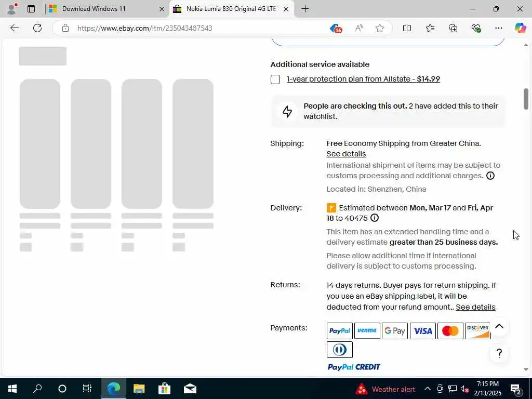Open See details under Shipping
The image size is (532, 399).
point(346,154)
